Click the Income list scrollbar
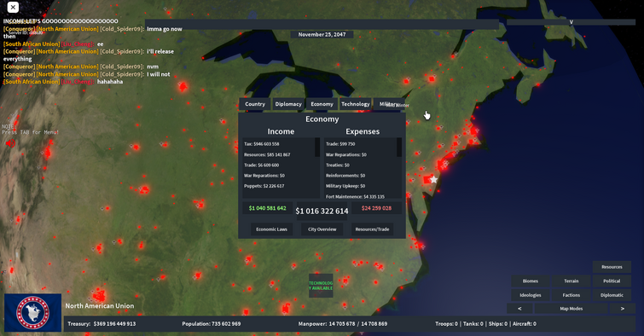Screen dimensions: 644x336 pos(317,147)
